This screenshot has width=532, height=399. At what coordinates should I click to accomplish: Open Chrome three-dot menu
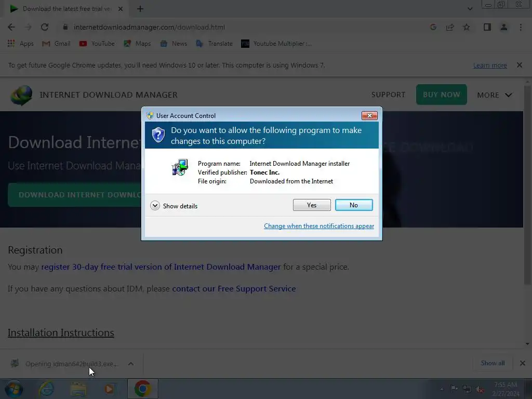pos(521,27)
